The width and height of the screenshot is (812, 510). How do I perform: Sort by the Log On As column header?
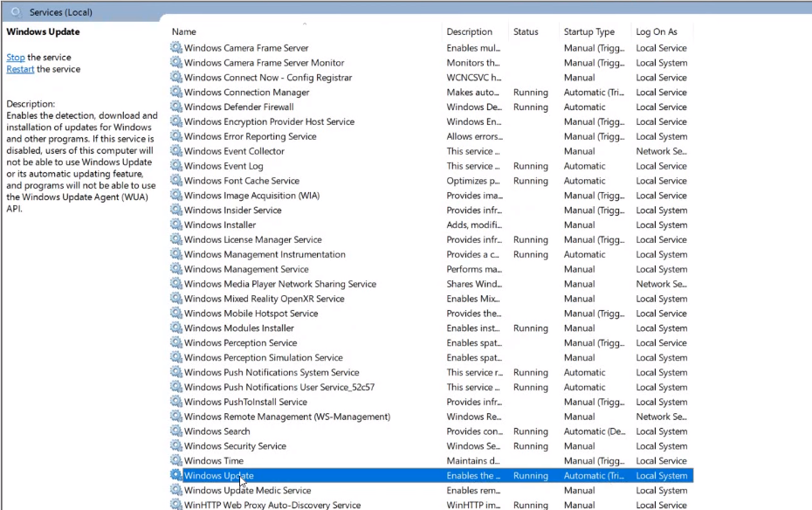pyautogui.click(x=656, y=31)
